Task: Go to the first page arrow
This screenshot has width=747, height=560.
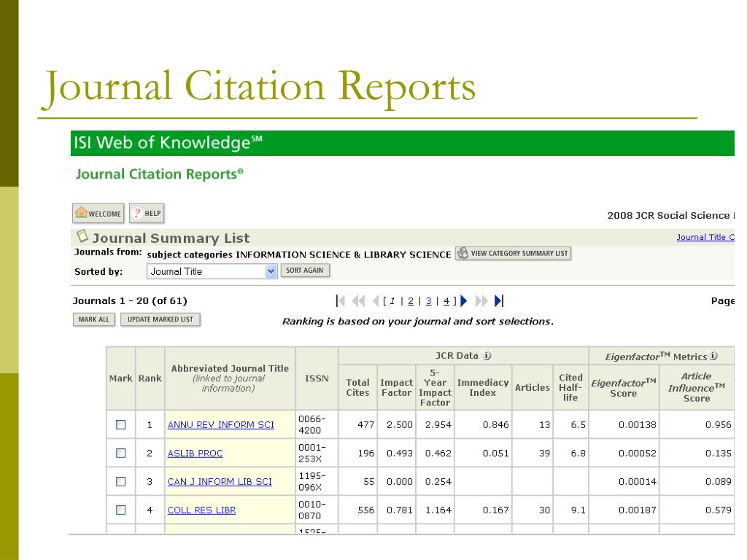Action: (340, 301)
